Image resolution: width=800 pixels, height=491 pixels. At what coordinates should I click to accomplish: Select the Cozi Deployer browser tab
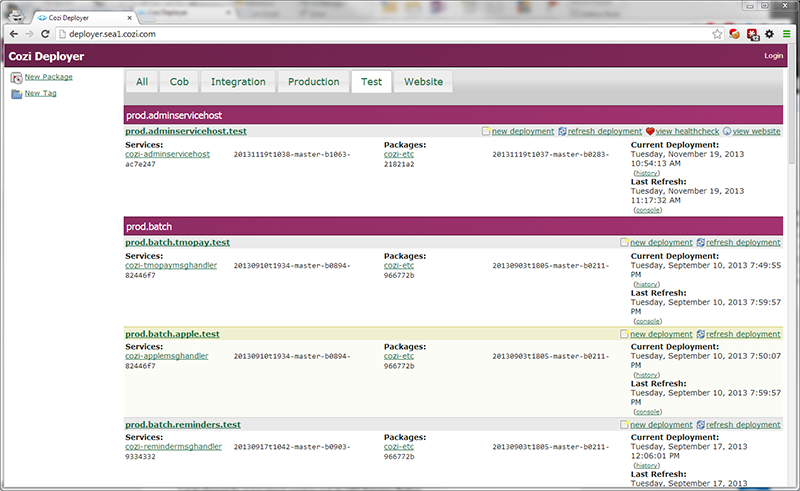click(82, 17)
